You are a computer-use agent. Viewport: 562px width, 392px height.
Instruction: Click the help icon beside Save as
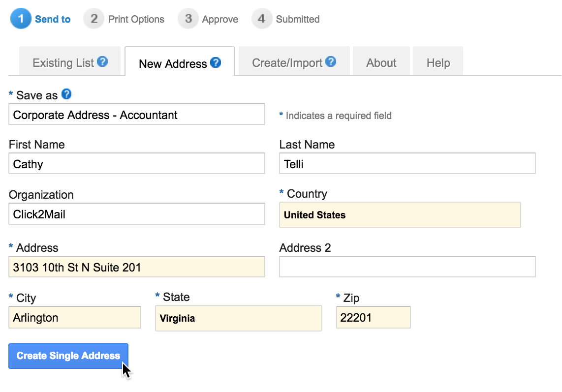click(x=66, y=94)
